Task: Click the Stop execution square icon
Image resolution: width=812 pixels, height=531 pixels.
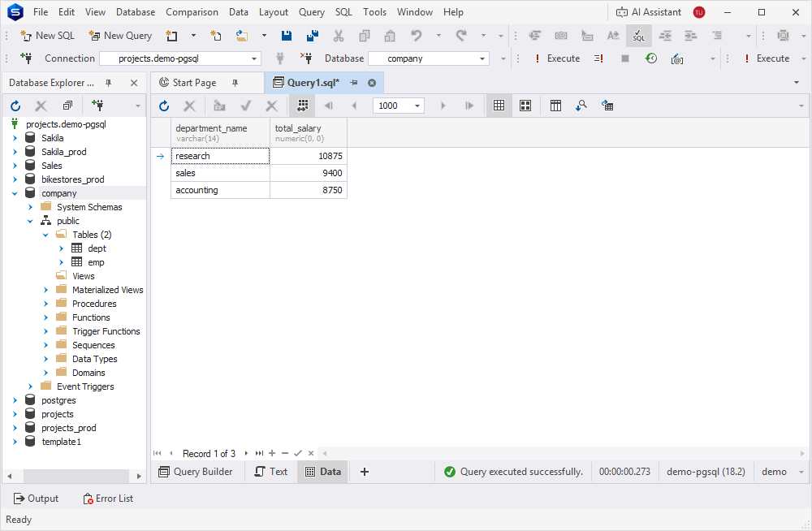Action: pos(625,58)
